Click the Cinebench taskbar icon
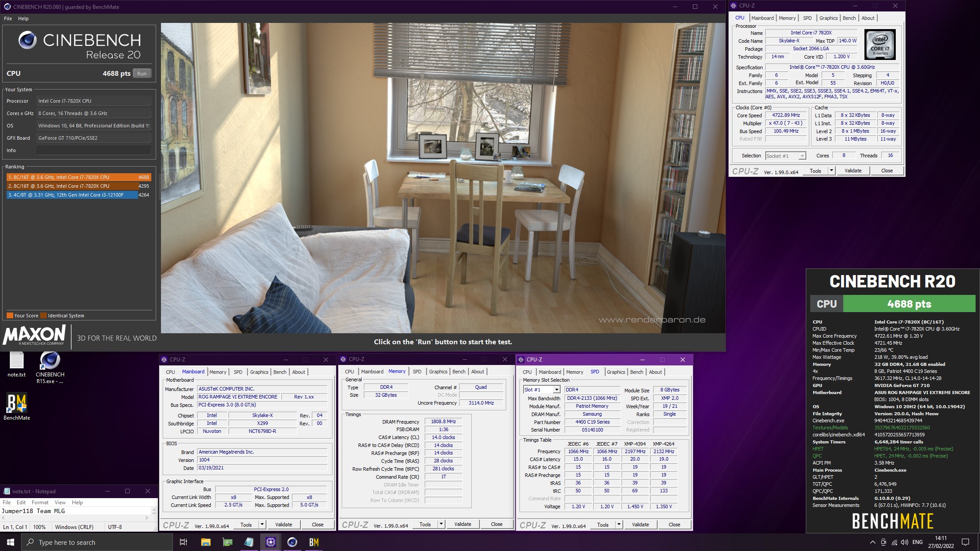The height and width of the screenshot is (551, 980). click(x=292, y=542)
